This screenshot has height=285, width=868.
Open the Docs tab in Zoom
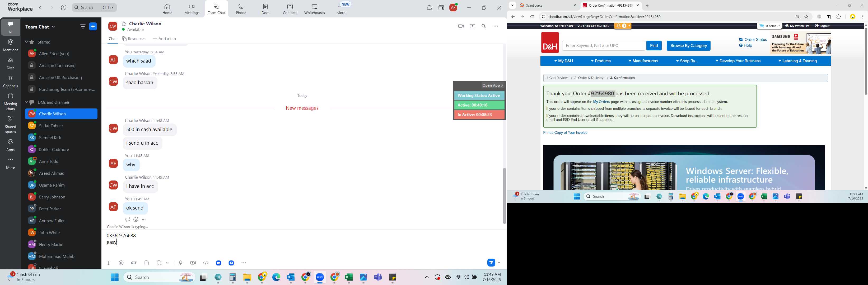point(265,9)
